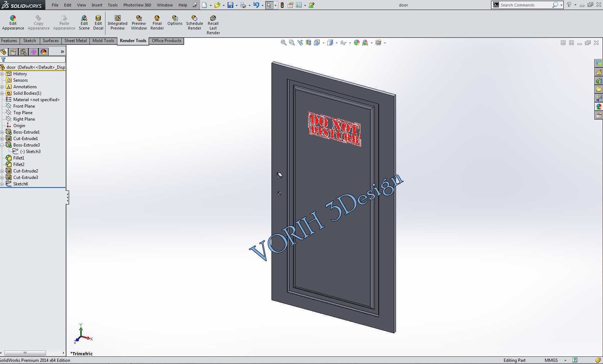603x364 pixels.
Task: Open Hide/Show Items dropdown
Action: 350,43
